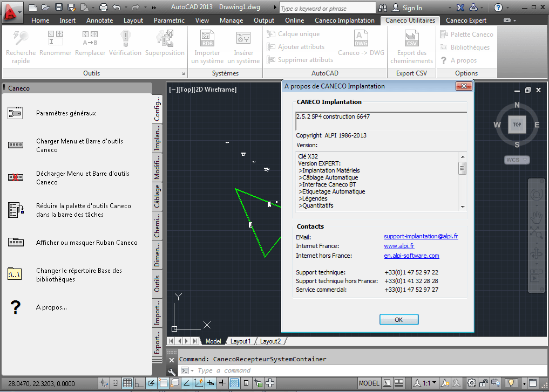This screenshot has width=549, height=392.
Task: Click Calque unique in AutoCAD panel
Action: coord(294,34)
